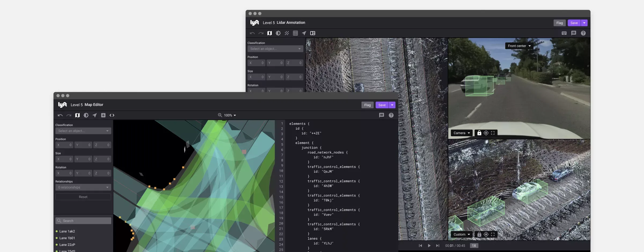Click Flag button in Lidar Annotation
Viewport: 644px width, 252px height.
[559, 23]
